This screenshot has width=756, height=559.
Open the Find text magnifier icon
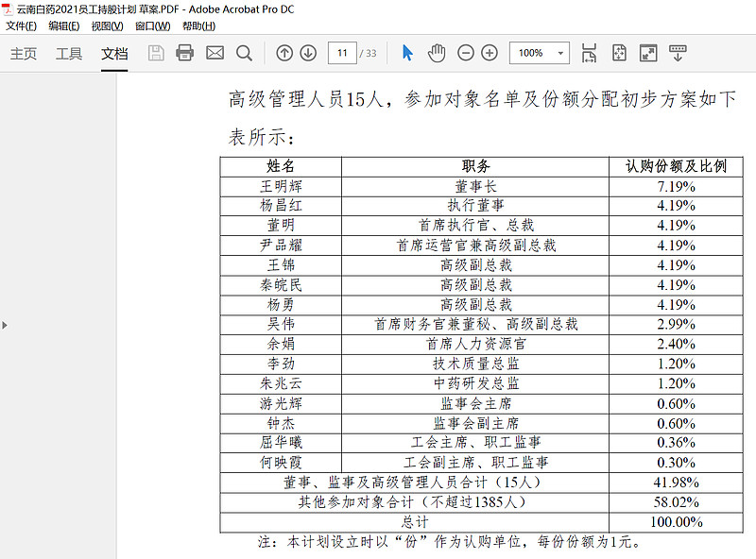coord(244,53)
